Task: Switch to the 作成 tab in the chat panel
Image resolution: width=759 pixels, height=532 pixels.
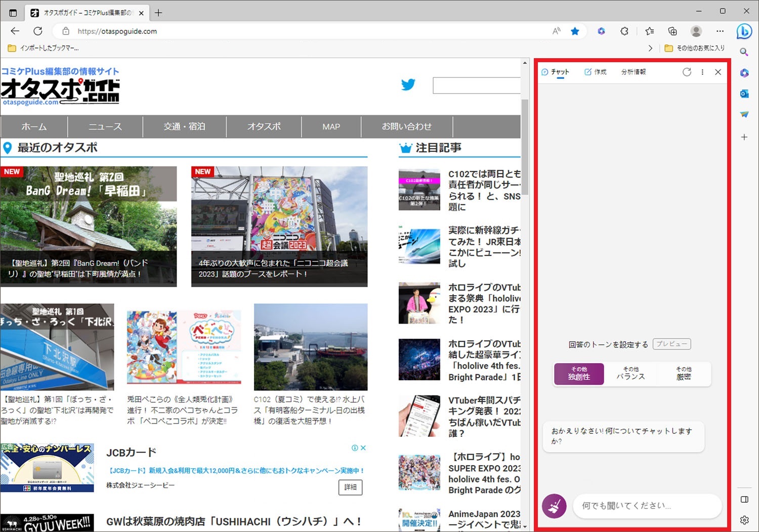Action: coord(596,72)
